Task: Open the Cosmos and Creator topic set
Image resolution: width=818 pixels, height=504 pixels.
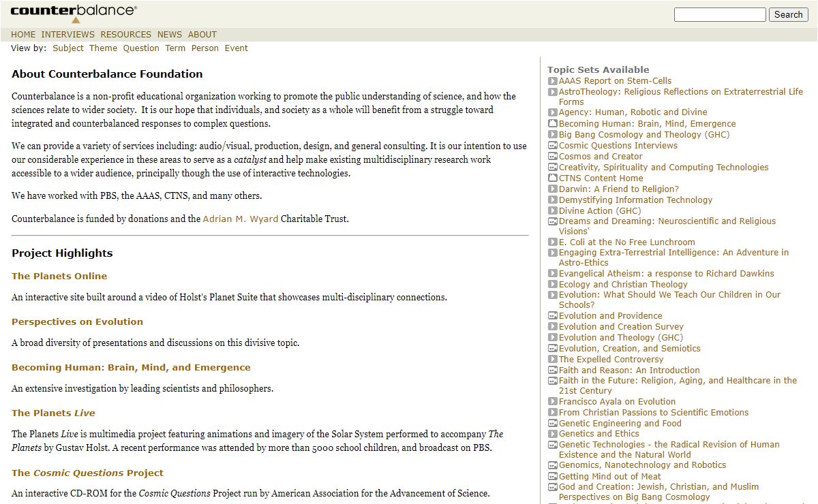Action: [601, 157]
